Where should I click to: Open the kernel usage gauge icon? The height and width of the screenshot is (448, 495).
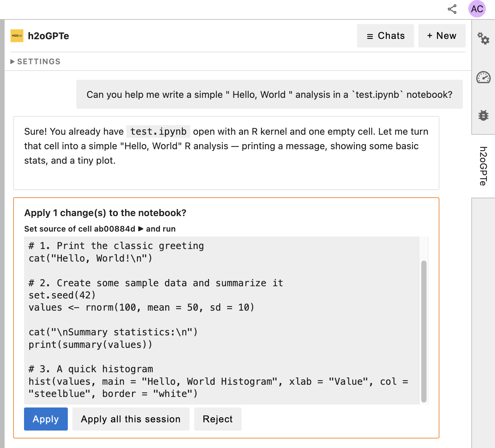point(483,77)
